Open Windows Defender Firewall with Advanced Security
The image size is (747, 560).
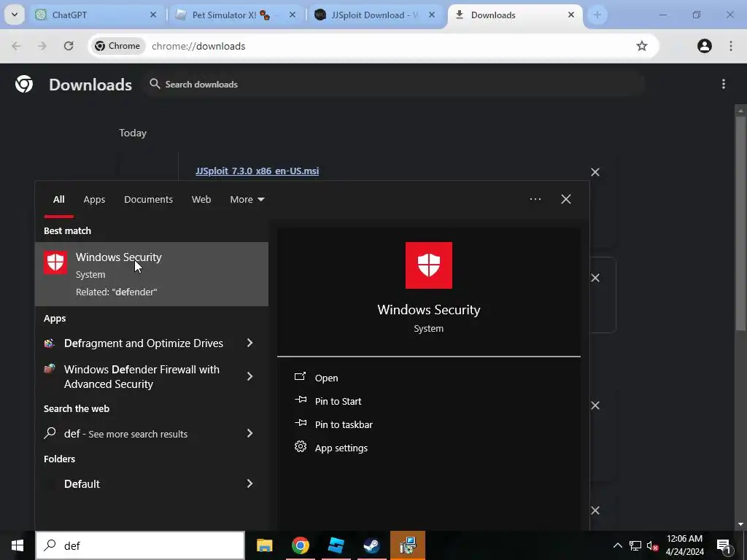[x=142, y=377]
